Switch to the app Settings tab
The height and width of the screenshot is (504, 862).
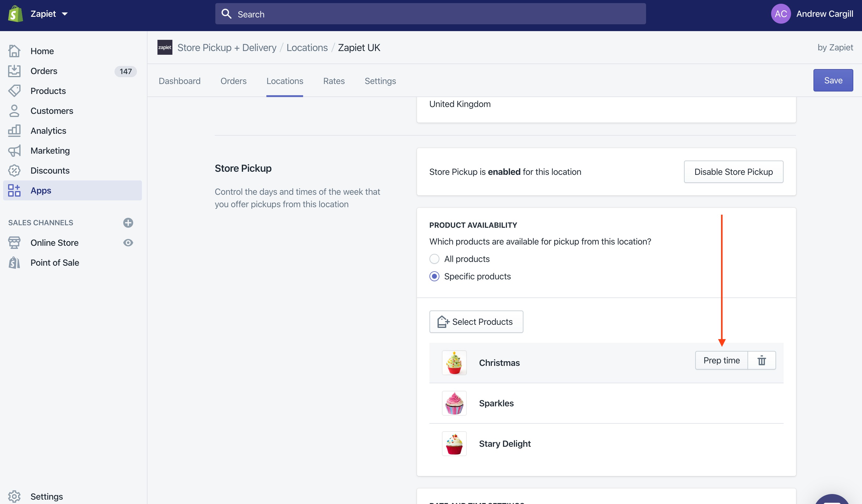pyautogui.click(x=380, y=81)
